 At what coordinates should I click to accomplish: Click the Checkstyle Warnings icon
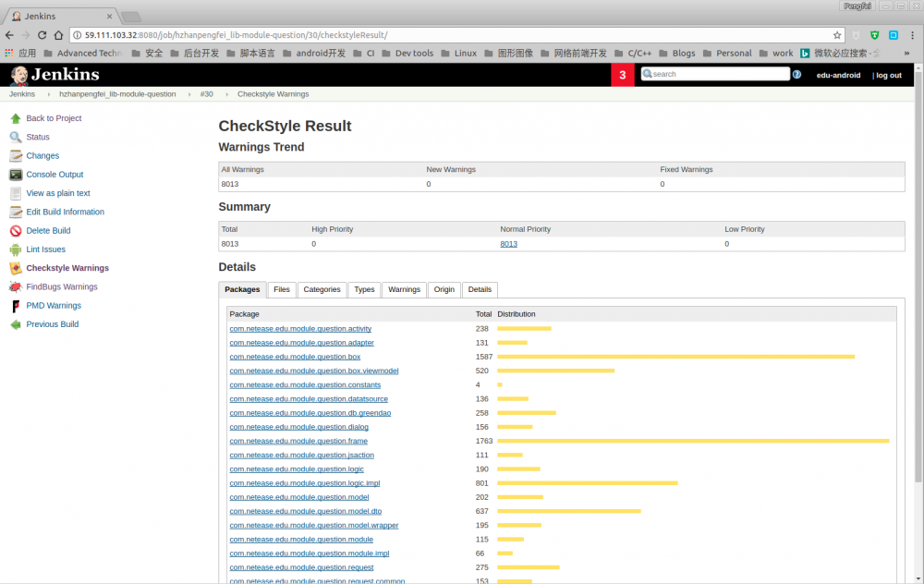16,268
